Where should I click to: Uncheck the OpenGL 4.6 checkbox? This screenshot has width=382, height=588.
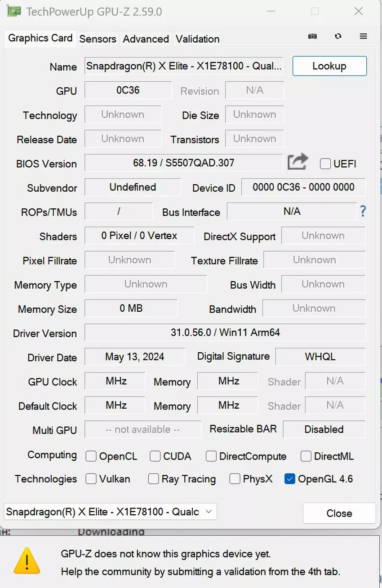pos(290,479)
